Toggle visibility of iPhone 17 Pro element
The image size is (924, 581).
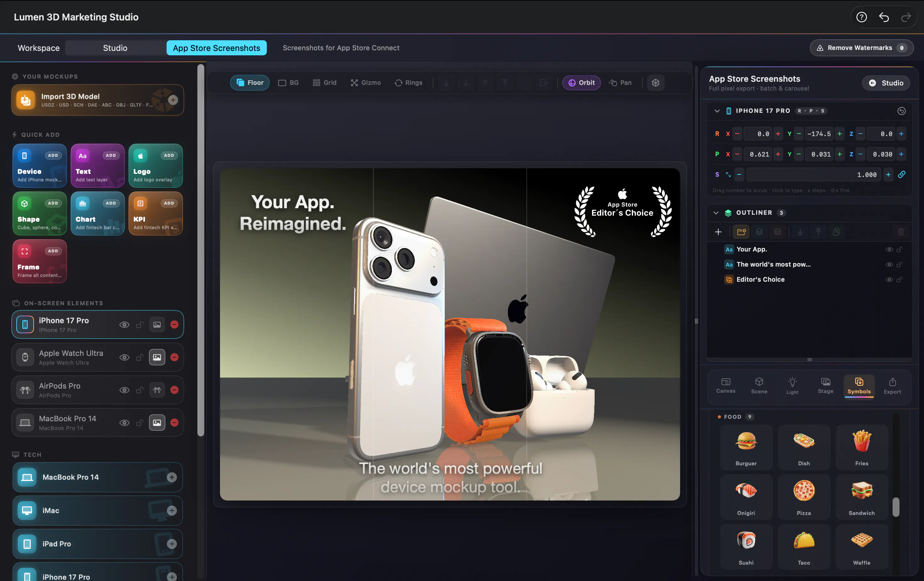124,325
